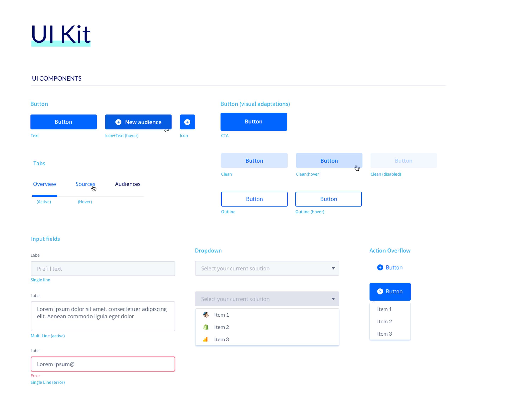Click the blue overflow Button above item list
The image size is (532, 399).
(x=390, y=292)
